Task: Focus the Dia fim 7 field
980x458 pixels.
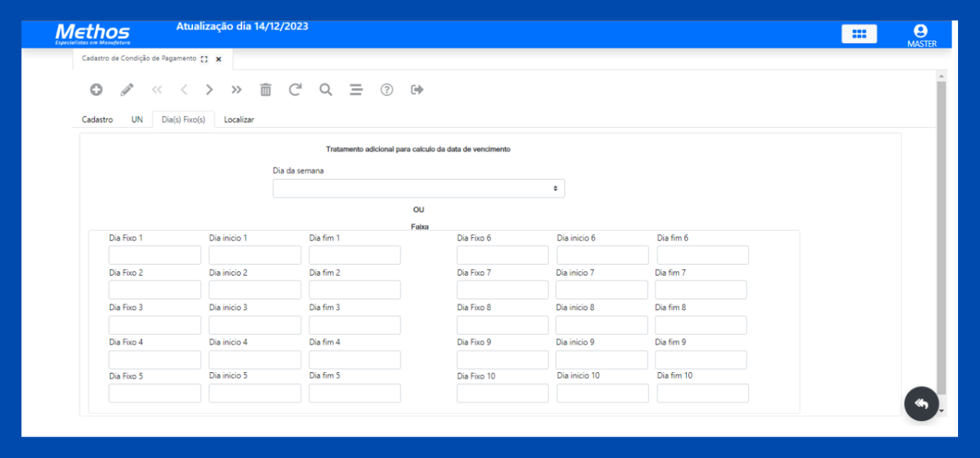Action: (700, 290)
